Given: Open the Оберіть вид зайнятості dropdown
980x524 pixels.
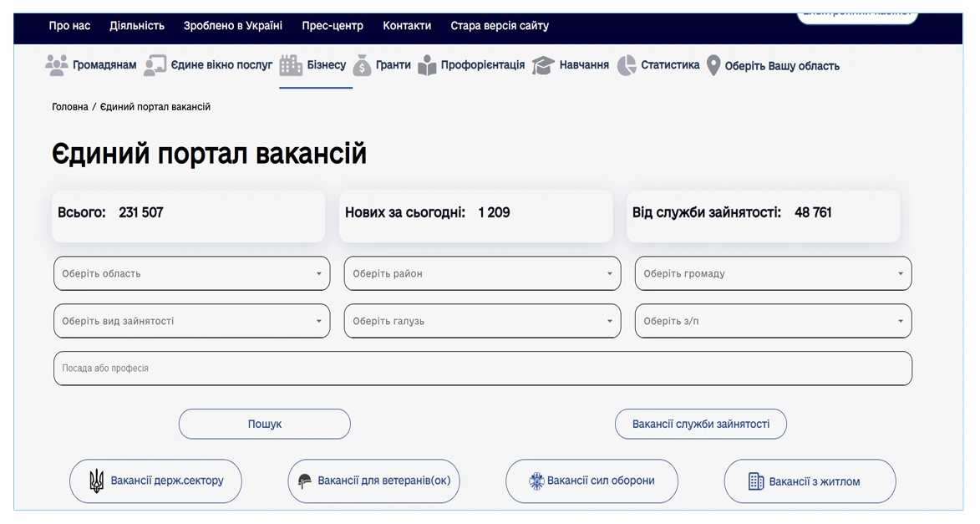Looking at the screenshot, I should point(192,321).
